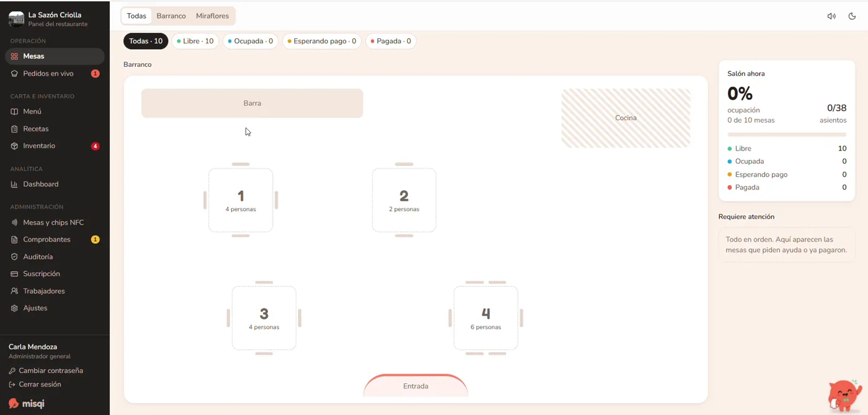Filter tables by Ocupada status
Screen dimensions: 868x415
[x=250, y=41]
